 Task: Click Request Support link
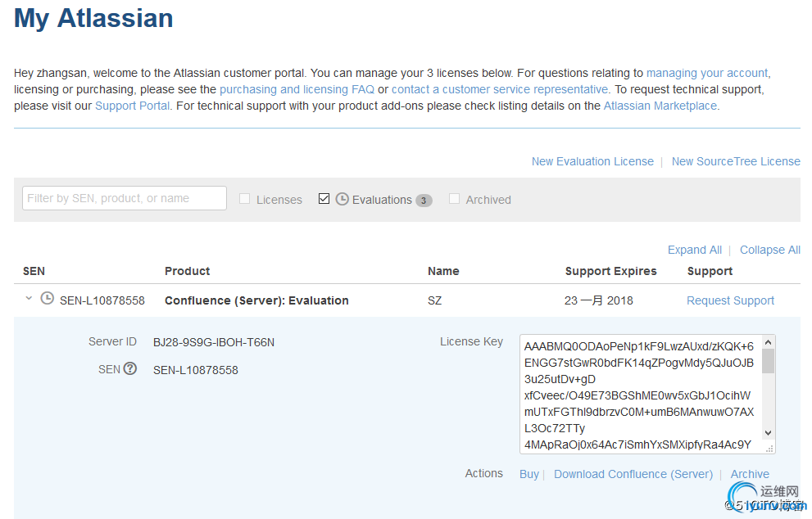click(x=730, y=300)
